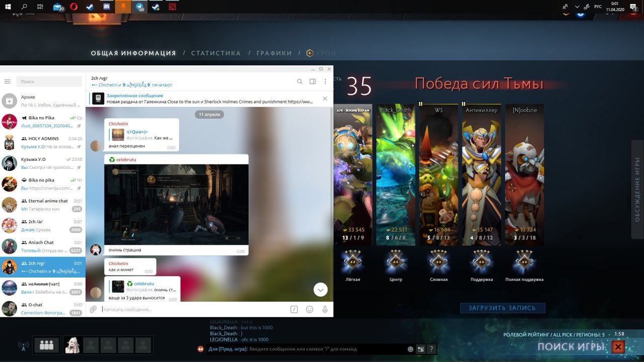Open Eternal anime chat
Screen dimensions: 644x362
point(43,205)
